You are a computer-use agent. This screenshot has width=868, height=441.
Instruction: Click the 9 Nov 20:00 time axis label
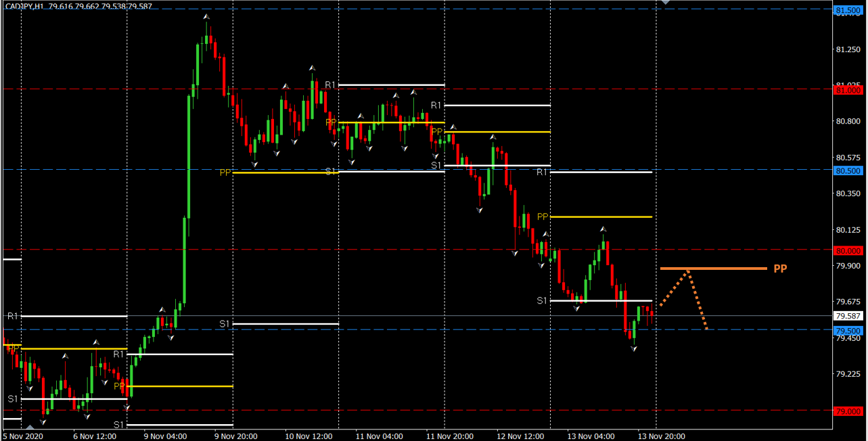coord(235,436)
